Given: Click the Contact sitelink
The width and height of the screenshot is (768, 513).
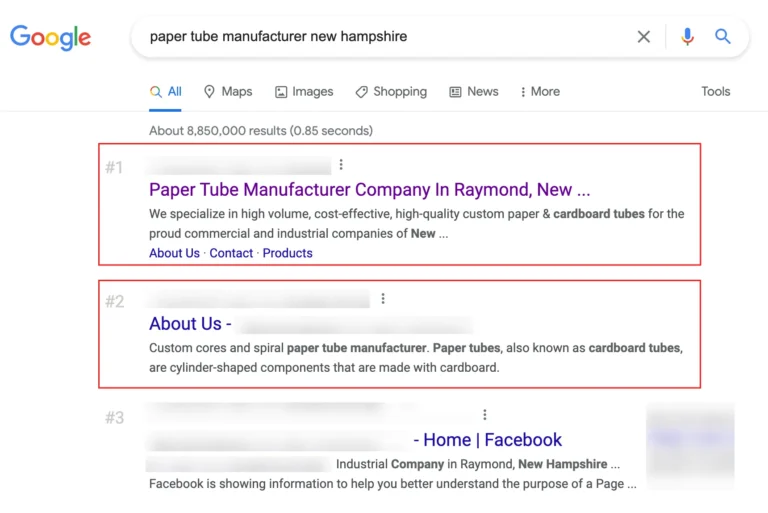Looking at the screenshot, I should pos(231,253).
